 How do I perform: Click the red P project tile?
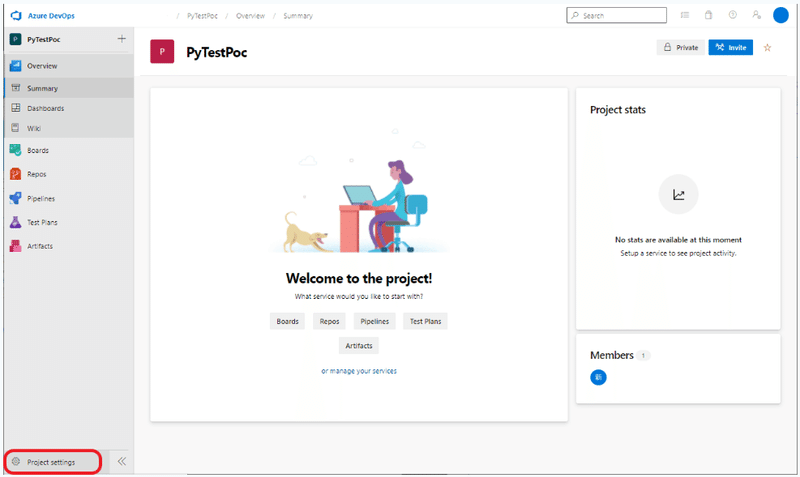(162, 52)
